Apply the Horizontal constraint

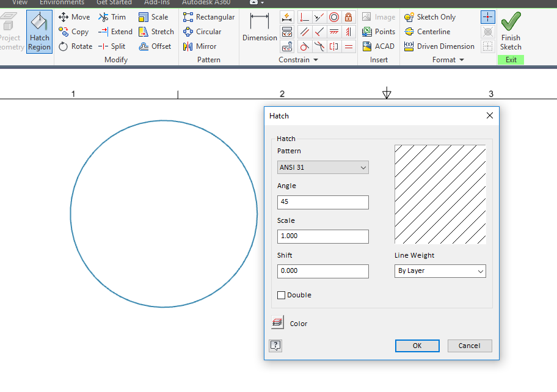coord(334,32)
